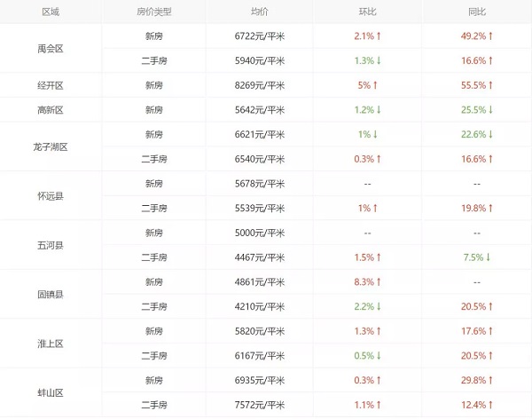The height and width of the screenshot is (419, 532).
Task: Click 新房 in the 5000元/平米 row
Action: (x=154, y=233)
